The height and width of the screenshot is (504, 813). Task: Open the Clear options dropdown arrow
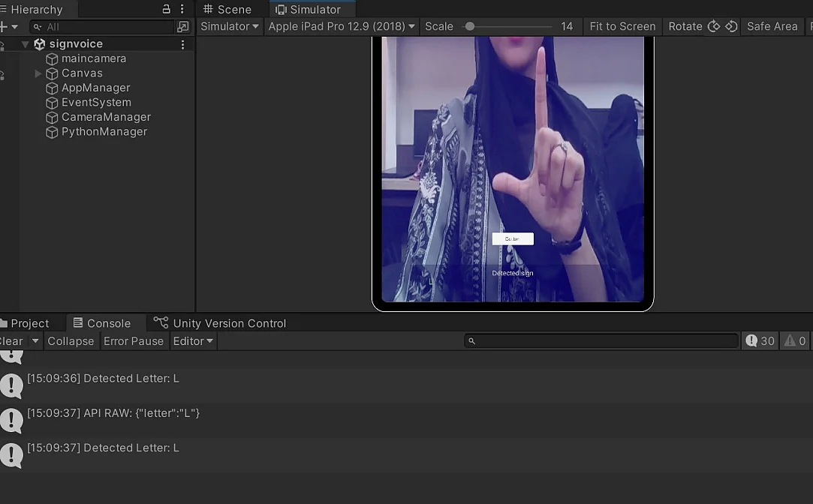pos(35,340)
